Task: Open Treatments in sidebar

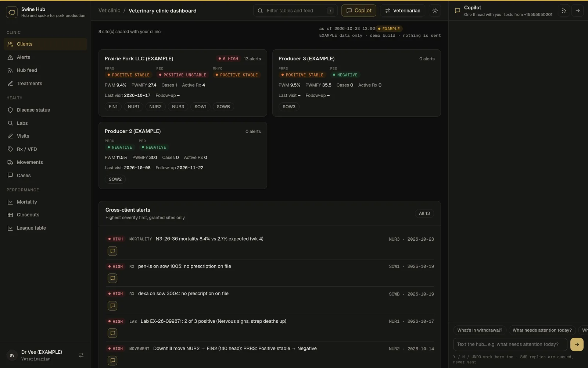Action: coord(46,84)
